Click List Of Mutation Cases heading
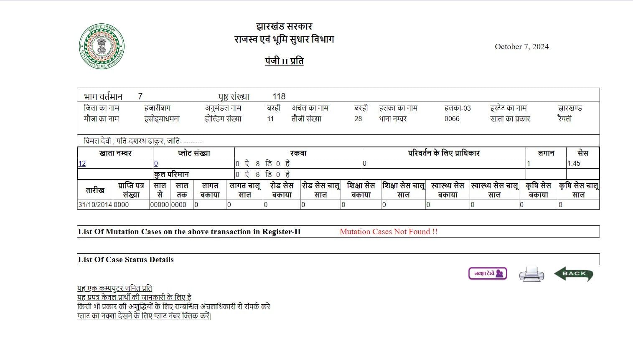 point(189,232)
